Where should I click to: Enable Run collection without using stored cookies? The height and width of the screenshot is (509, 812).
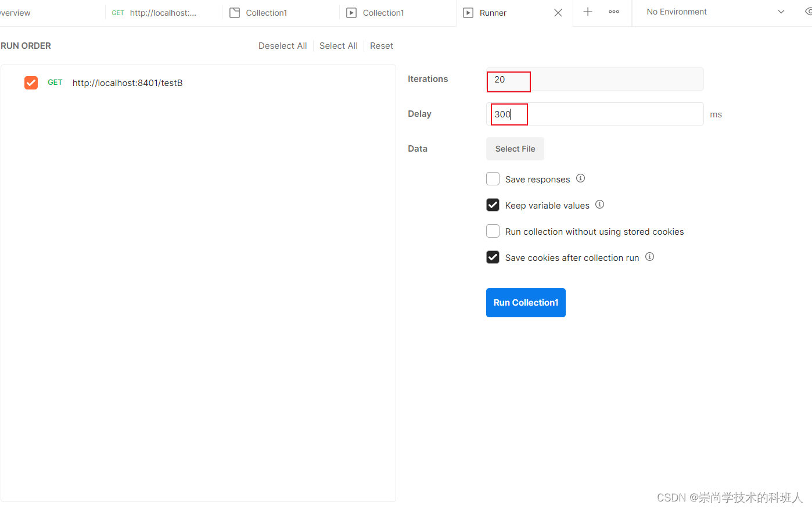[493, 231]
